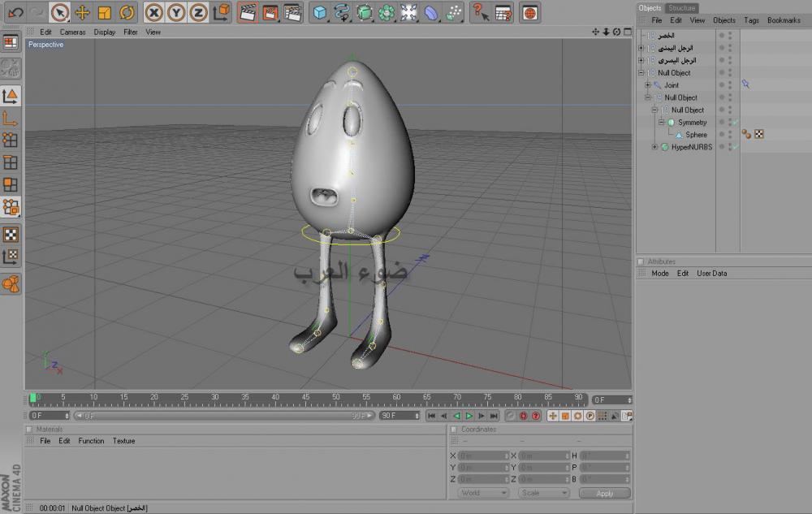Image resolution: width=812 pixels, height=514 pixels.
Task: Add a Cube primitive object
Action: point(320,13)
